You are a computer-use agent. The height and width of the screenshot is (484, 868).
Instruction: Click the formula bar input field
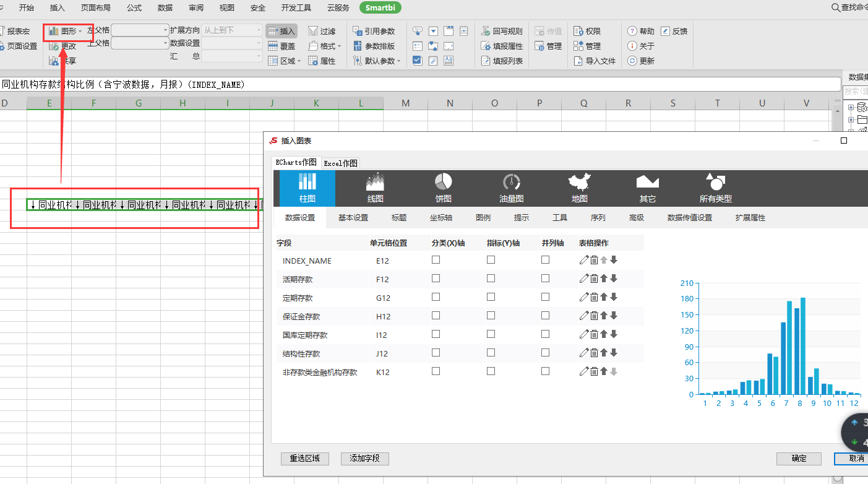pyautogui.click(x=421, y=84)
